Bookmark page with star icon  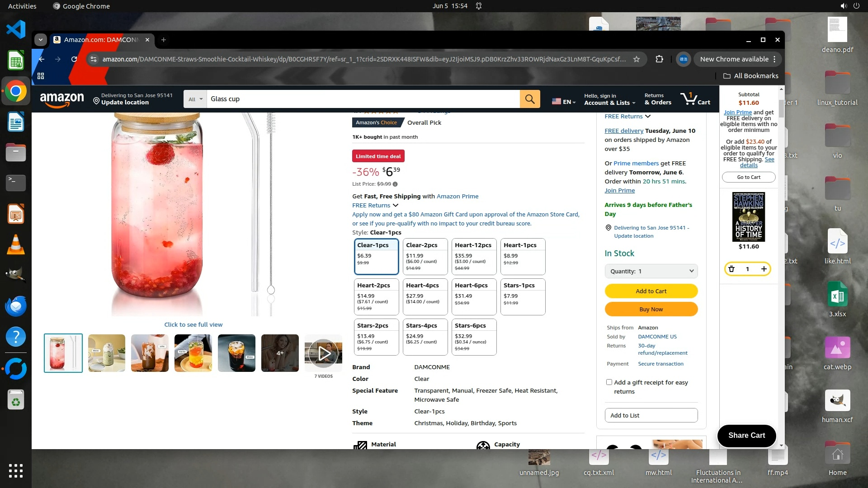[637, 59]
